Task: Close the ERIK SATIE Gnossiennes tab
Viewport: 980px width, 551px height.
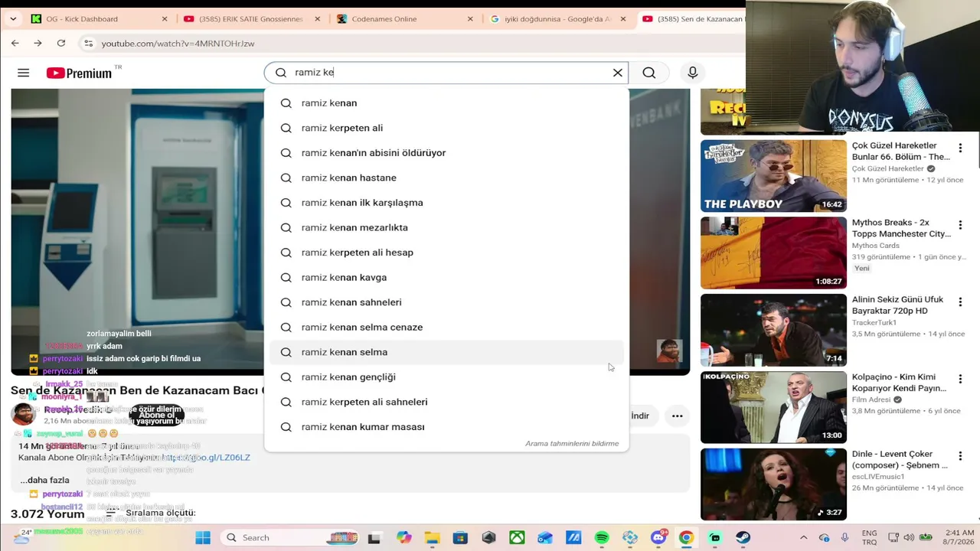Action: pos(318,19)
